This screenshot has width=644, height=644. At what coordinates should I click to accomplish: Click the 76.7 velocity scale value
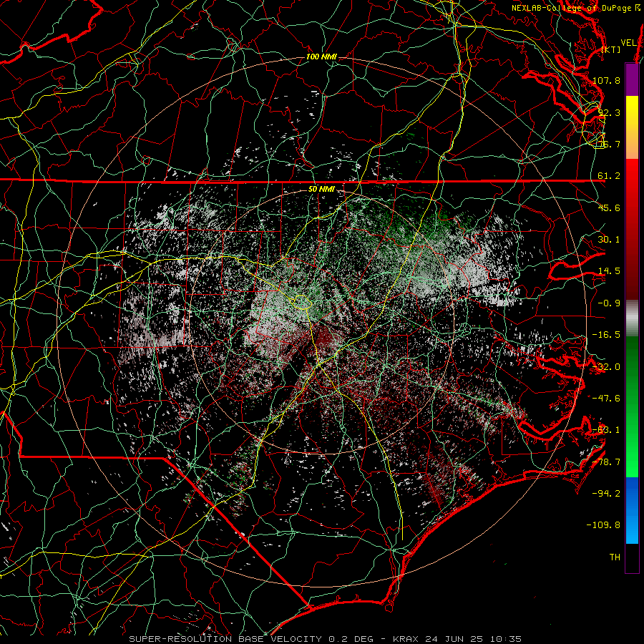coord(609,144)
